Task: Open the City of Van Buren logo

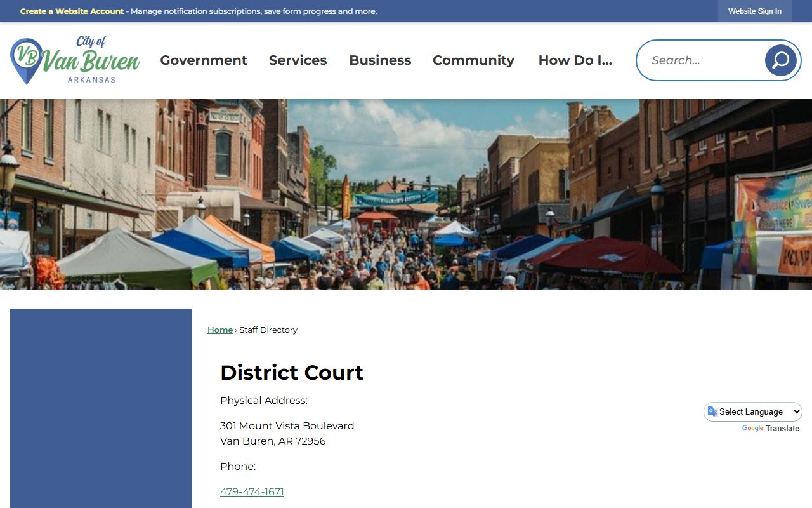Action: coord(75,60)
